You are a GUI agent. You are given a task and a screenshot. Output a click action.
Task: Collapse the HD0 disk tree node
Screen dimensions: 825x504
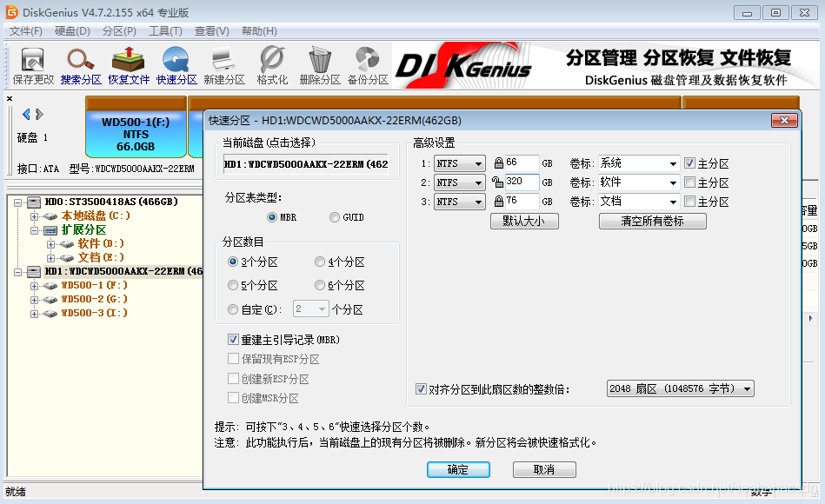(x=18, y=202)
